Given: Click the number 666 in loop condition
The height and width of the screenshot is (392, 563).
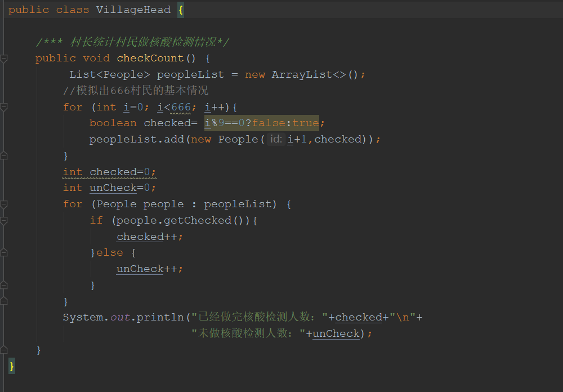Looking at the screenshot, I should (181, 107).
